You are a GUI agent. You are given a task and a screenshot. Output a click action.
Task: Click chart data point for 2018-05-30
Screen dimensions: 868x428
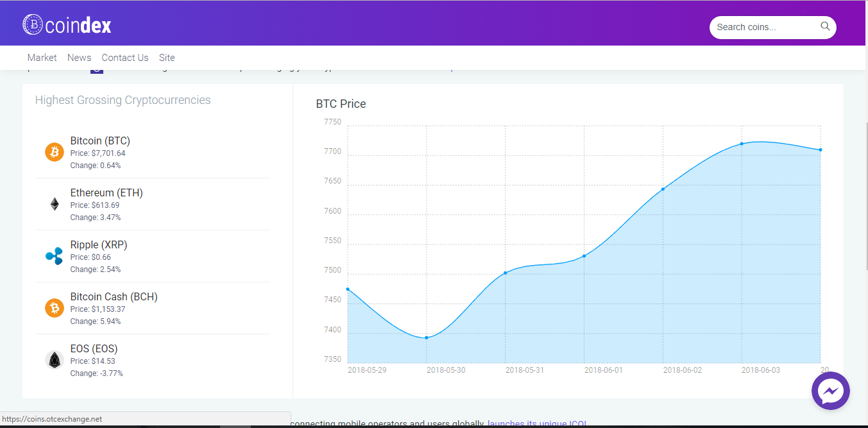427,338
